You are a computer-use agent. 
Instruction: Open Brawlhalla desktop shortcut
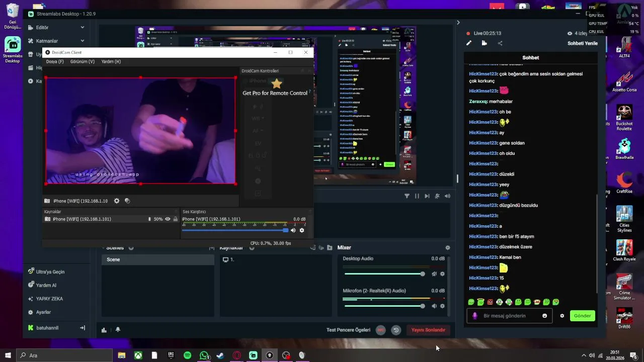tap(624, 149)
